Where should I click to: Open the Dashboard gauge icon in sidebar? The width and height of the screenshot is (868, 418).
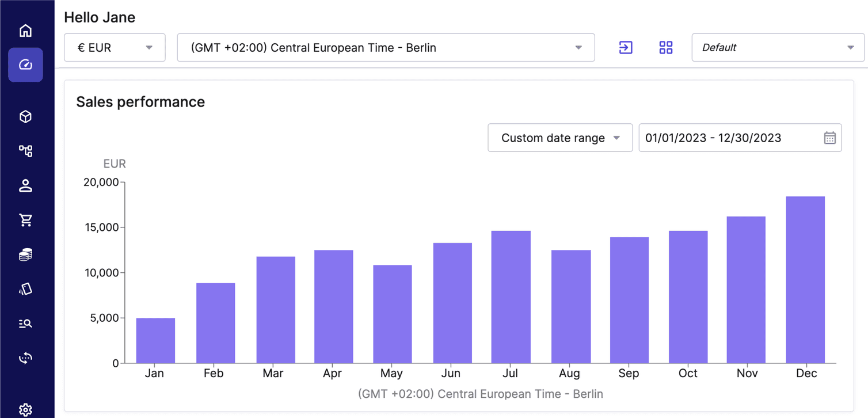coord(25,65)
